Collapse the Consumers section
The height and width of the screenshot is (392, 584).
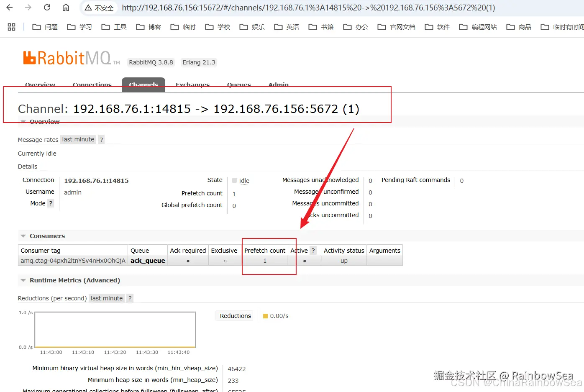pyautogui.click(x=47, y=236)
